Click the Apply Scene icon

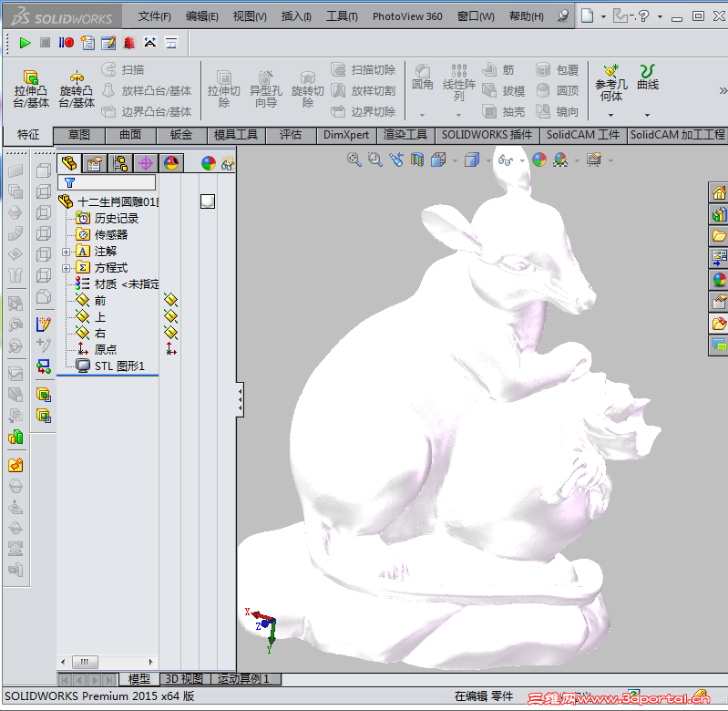[x=560, y=160]
